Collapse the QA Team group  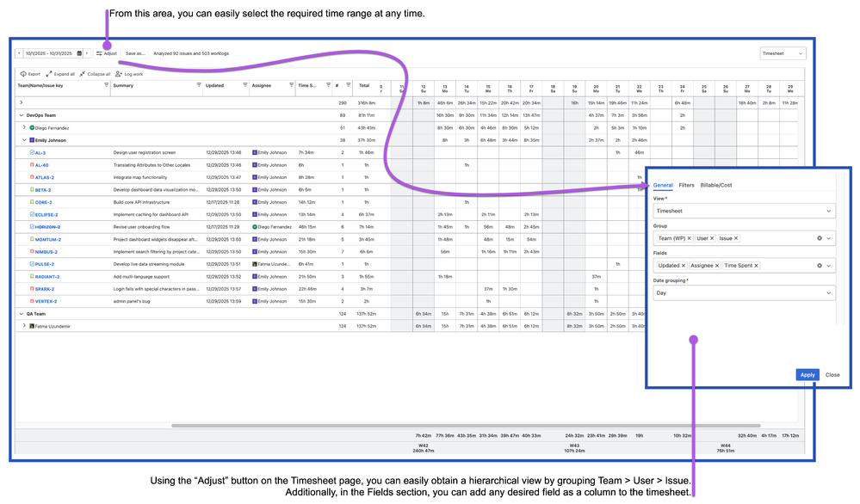pyautogui.click(x=22, y=314)
